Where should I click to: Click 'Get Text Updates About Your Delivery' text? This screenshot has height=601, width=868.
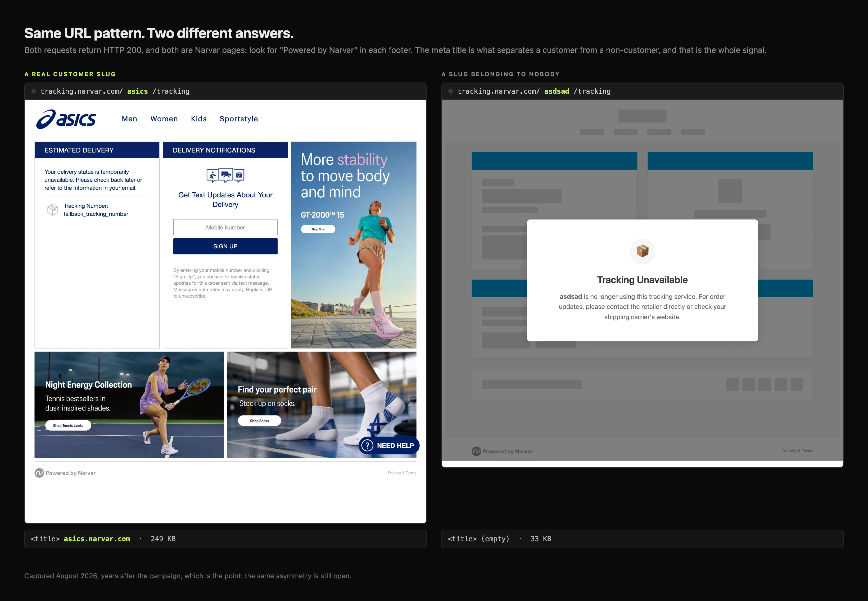[x=225, y=199]
